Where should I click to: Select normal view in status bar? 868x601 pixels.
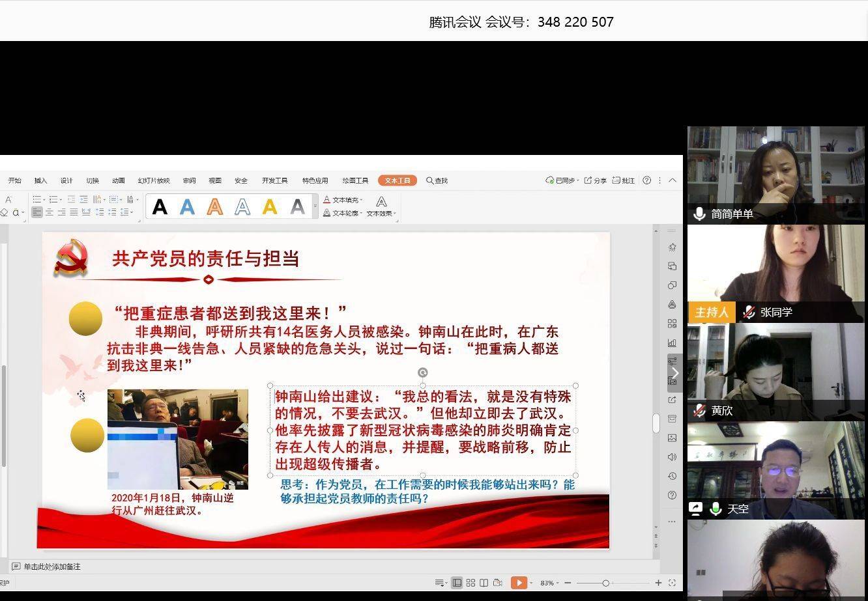[457, 583]
